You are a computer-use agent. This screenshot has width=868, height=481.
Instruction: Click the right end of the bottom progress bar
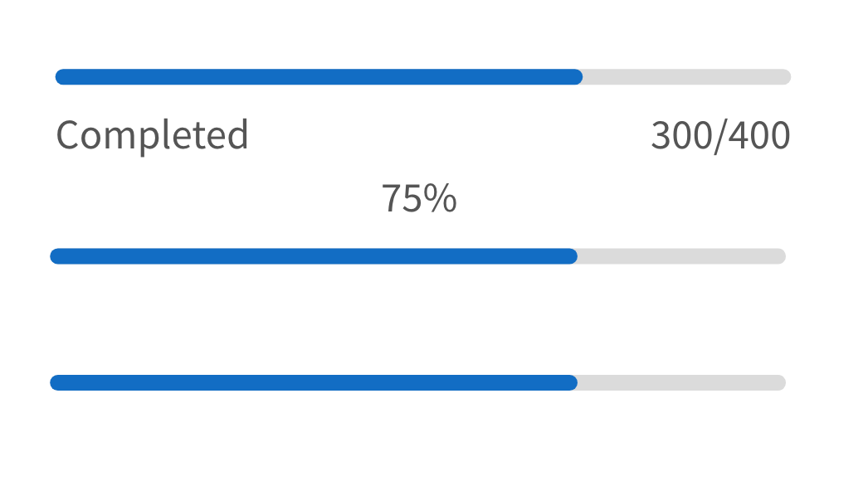781,382
